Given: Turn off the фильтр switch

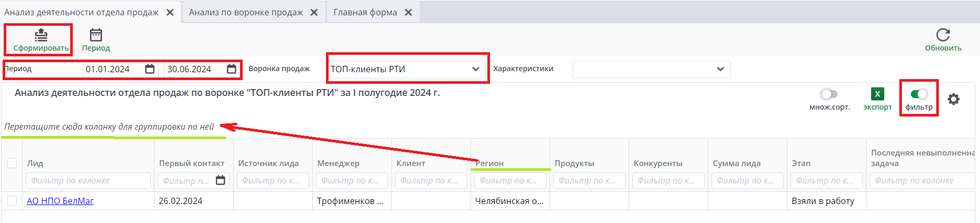Looking at the screenshot, I should 919,94.
